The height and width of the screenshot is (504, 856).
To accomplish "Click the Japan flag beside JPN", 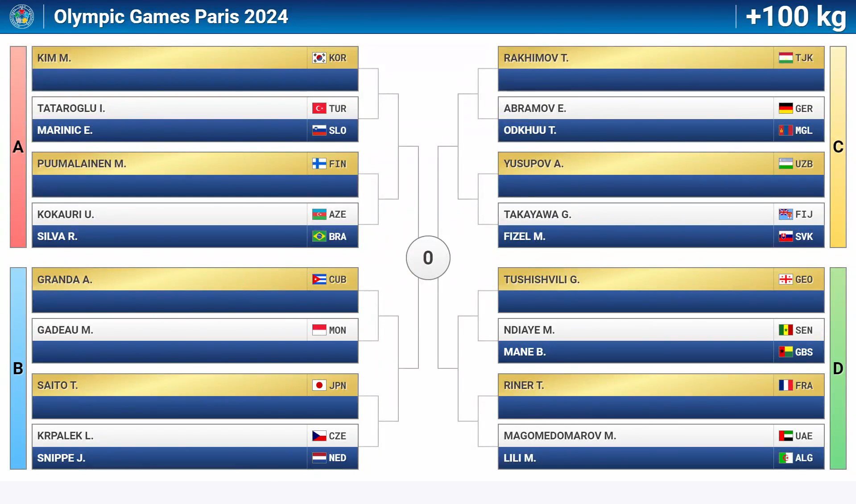I will 319,385.
